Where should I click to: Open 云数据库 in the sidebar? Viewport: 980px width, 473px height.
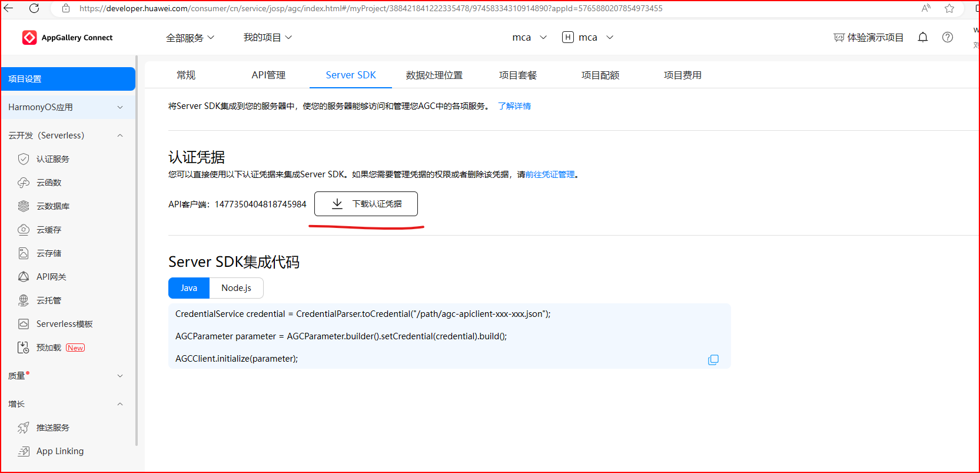[x=53, y=206]
